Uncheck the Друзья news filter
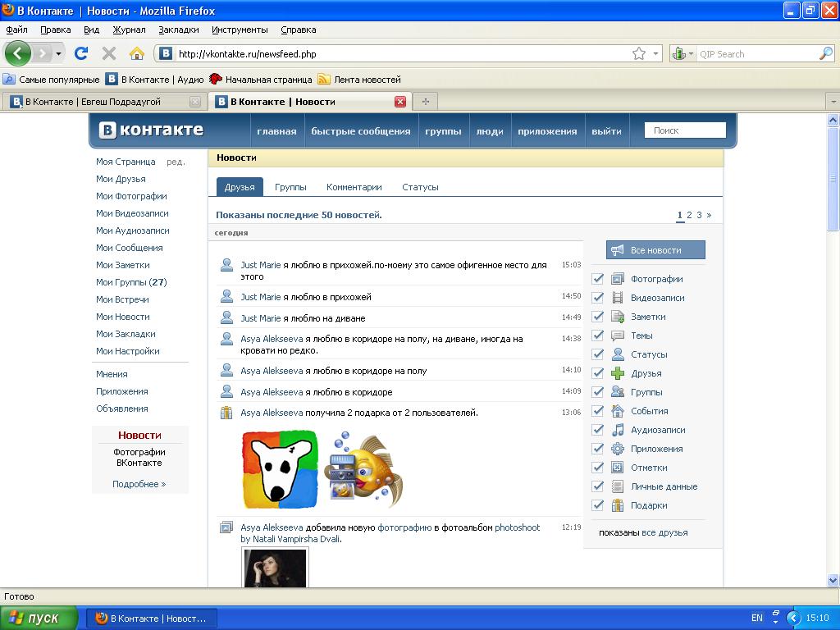 click(598, 373)
